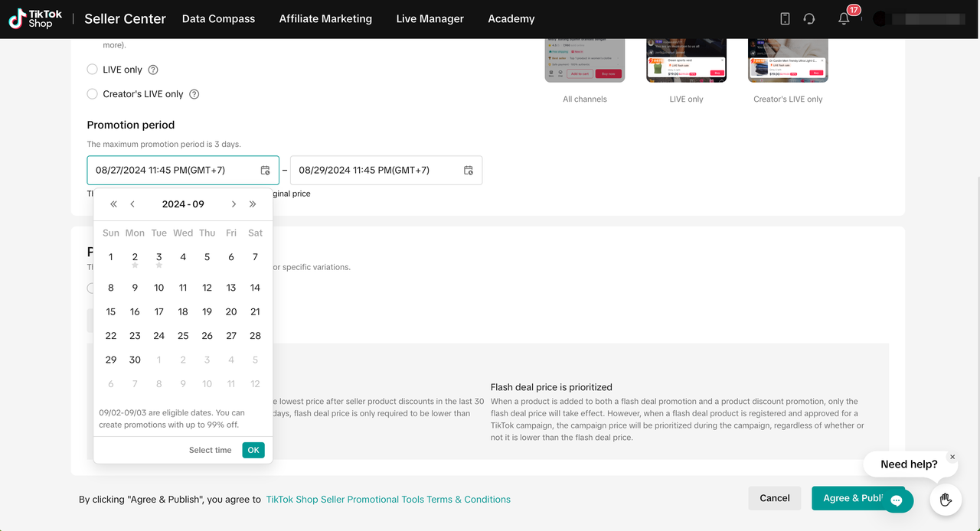980x531 pixels.
Task: Open the customer support headset icon
Action: click(809, 19)
